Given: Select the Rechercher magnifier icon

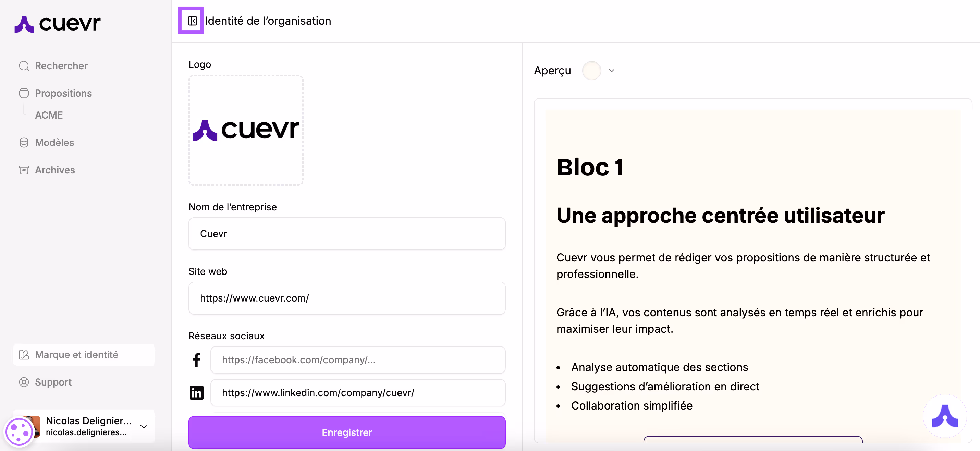Looking at the screenshot, I should click(24, 65).
